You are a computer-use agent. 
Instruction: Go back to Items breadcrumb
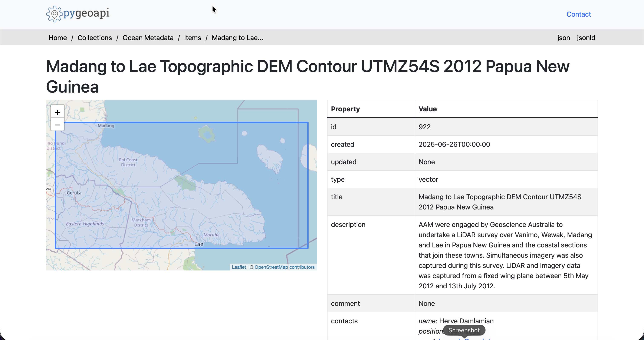[192, 38]
